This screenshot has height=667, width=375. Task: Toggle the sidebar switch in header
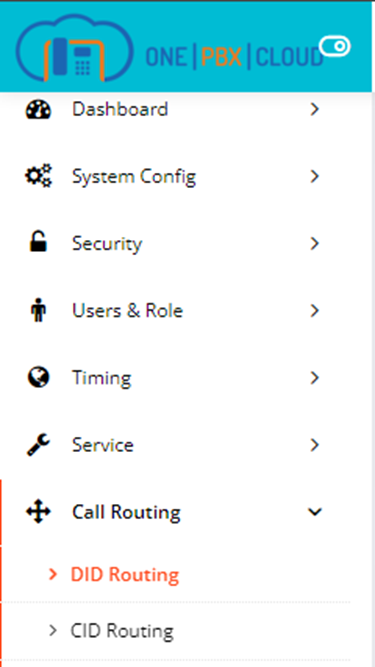tap(335, 46)
